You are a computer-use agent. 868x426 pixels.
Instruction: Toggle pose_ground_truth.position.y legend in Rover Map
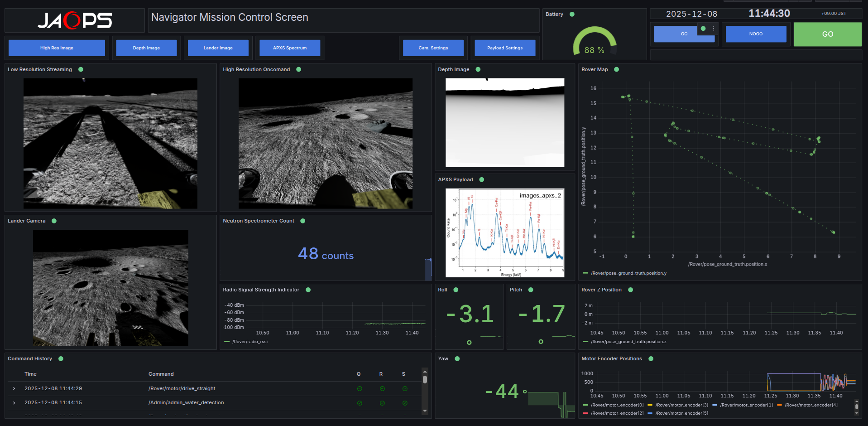628,273
